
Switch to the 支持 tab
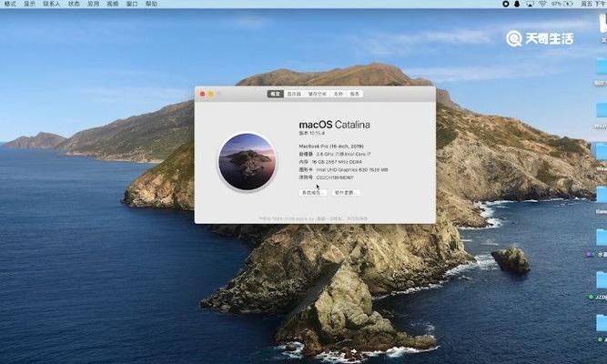pyautogui.click(x=339, y=94)
